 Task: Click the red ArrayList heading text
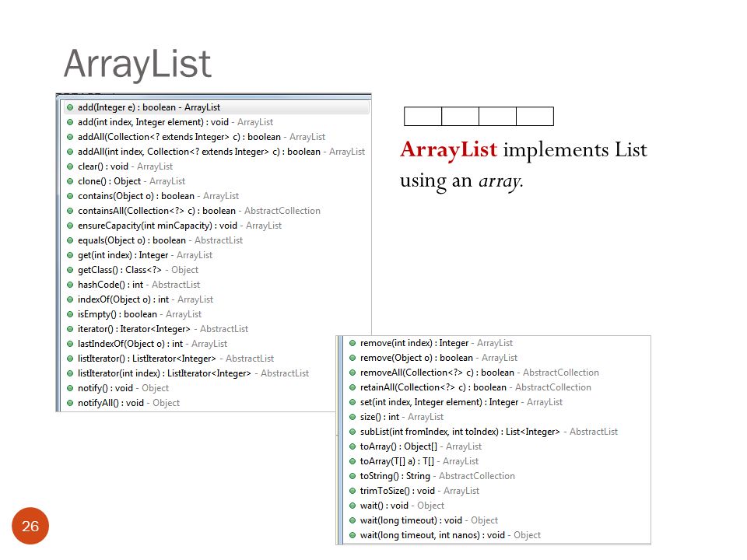(x=448, y=149)
